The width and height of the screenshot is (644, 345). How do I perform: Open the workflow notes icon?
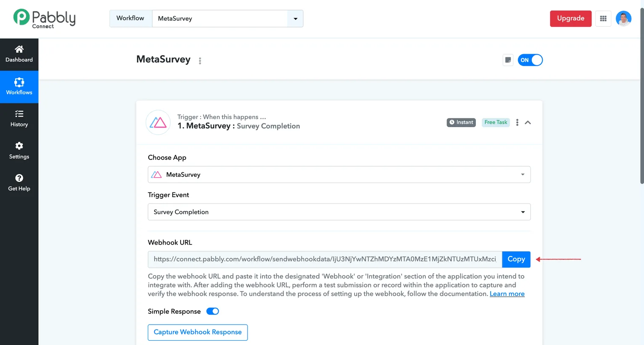(x=508, y=60)
